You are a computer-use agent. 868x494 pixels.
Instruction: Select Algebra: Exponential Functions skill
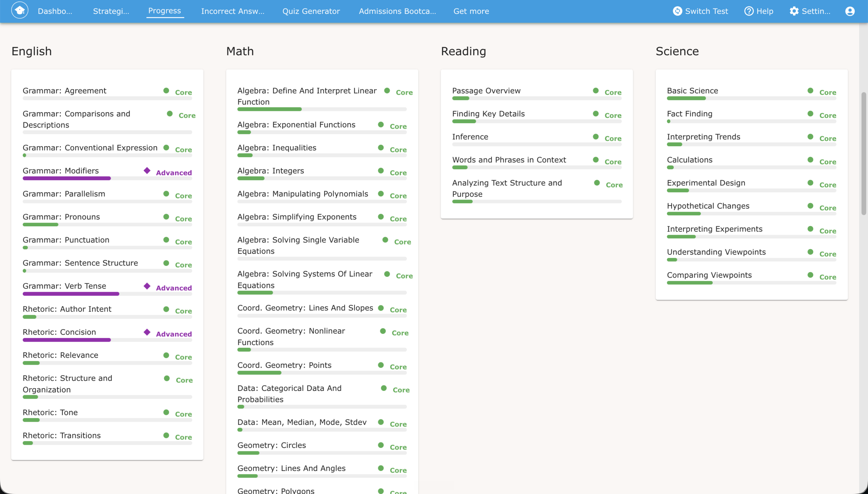(296, 125)
